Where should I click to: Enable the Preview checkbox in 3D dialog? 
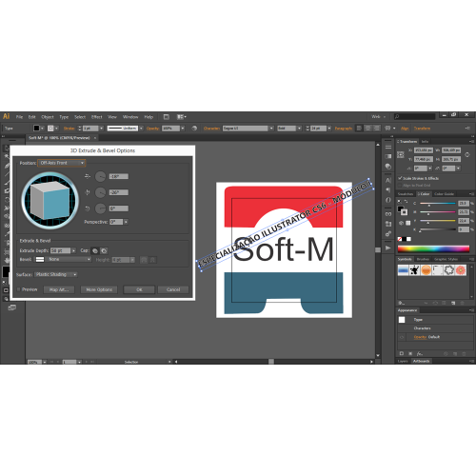(x=19, y=289)
